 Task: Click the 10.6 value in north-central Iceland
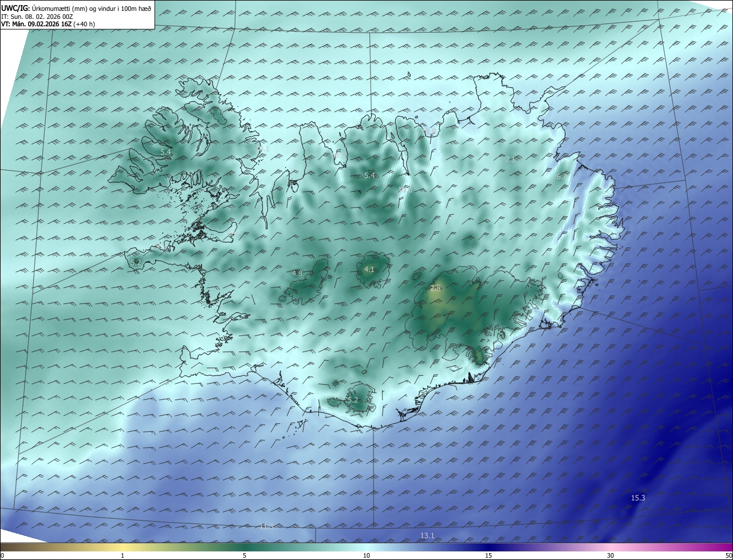click(405, 190)
